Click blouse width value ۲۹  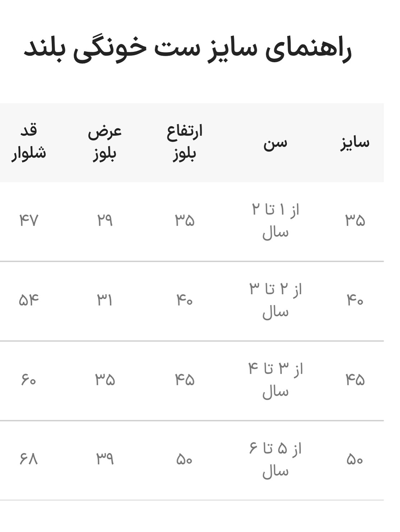[x=105, y=220]
